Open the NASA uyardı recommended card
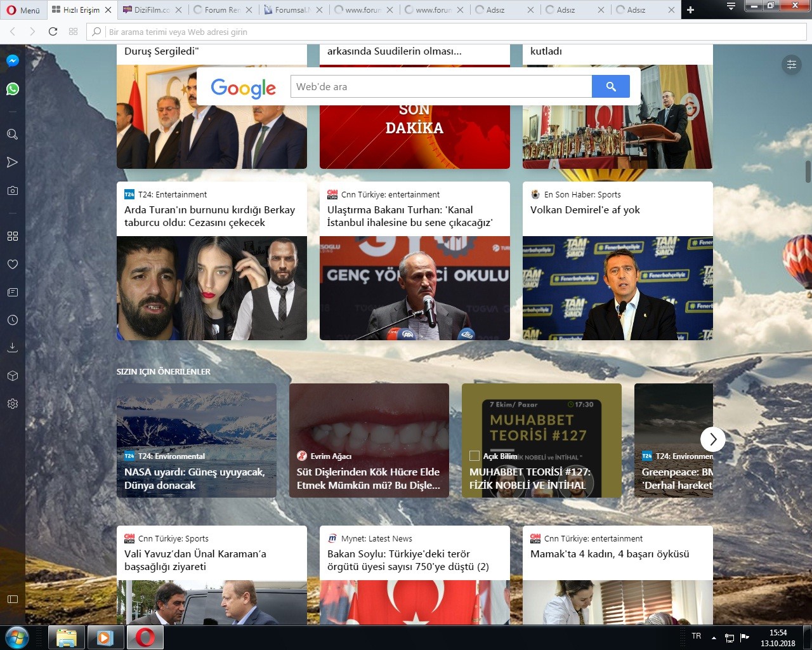This screenshot has width=812, height=650. point(197,441)
